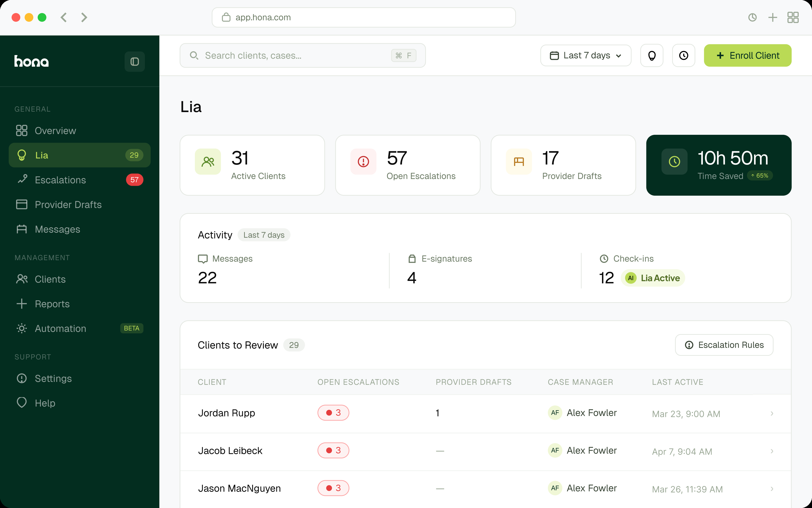812x508 pixels.
Task: Open Escalations in the sidebar
Action: tap(80, 180)
